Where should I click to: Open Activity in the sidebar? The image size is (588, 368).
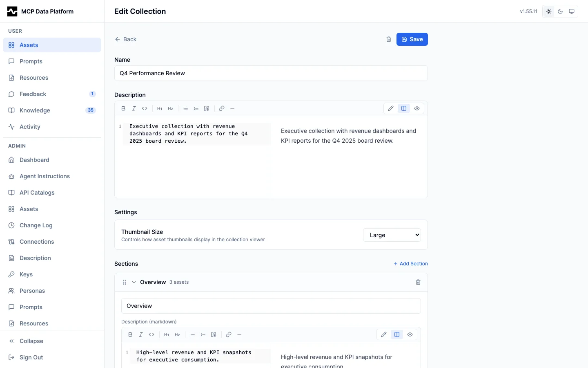tap(52, 127)
